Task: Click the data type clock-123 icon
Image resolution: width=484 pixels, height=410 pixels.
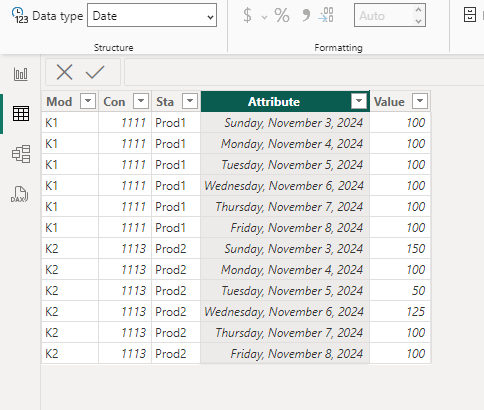Action: (20, 16)
